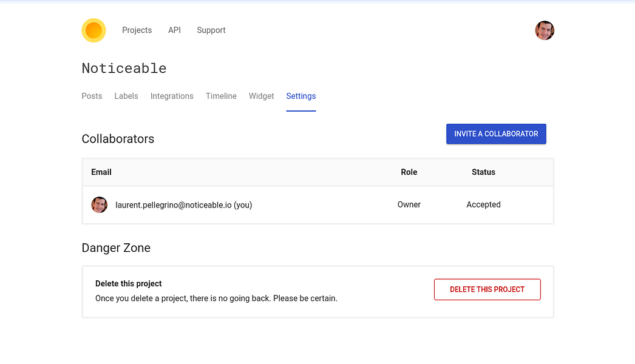635x364 pixels.
Task: Click the yellow sun Noticeable logo
Action: [x=93, y=30]
